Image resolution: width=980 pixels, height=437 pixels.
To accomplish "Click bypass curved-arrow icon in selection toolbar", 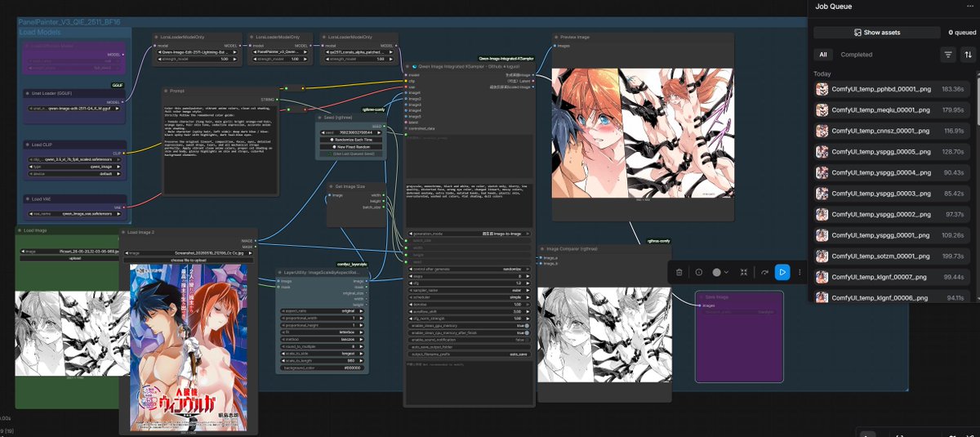I will tap(764, 272).
